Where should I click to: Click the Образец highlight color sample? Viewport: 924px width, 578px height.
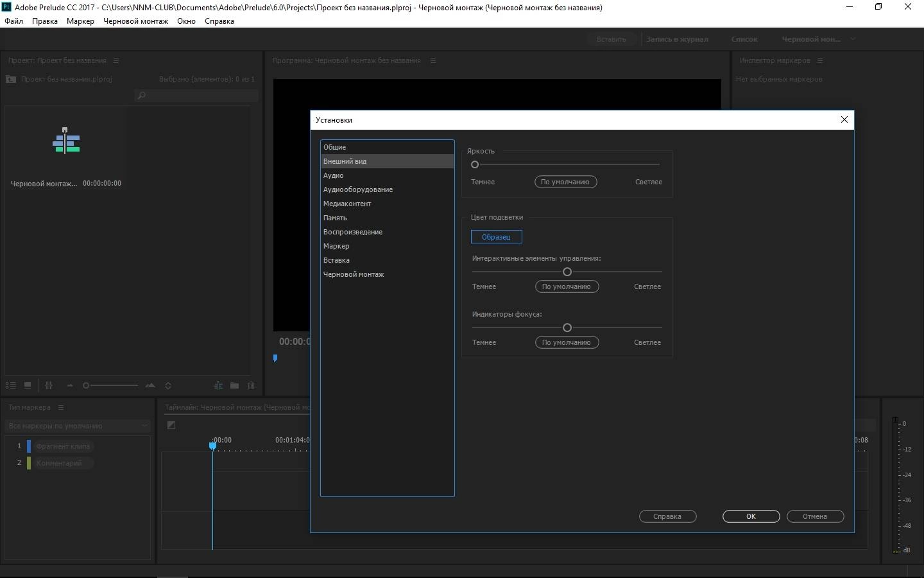(x=497, y=237)
